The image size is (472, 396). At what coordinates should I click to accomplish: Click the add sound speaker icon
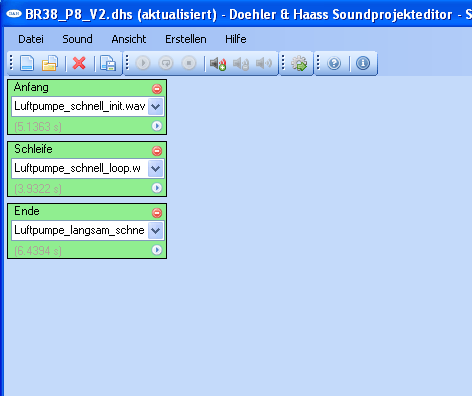point(218,63)
